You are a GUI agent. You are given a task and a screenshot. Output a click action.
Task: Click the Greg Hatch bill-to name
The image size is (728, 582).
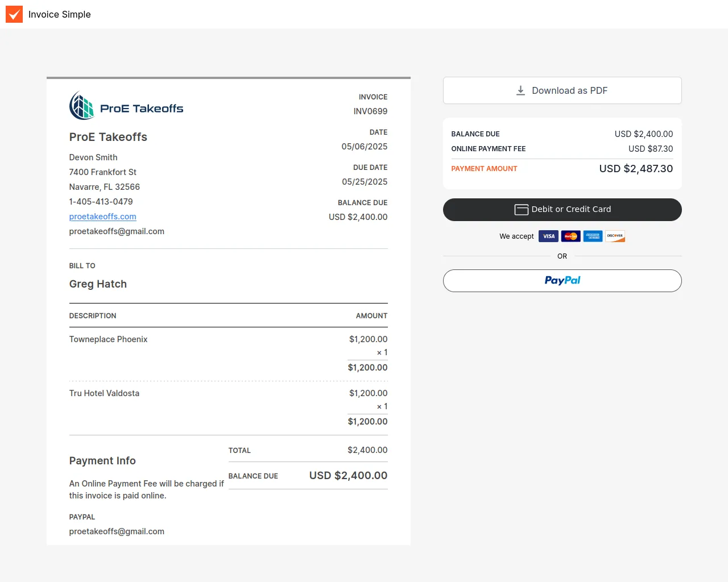98,284
